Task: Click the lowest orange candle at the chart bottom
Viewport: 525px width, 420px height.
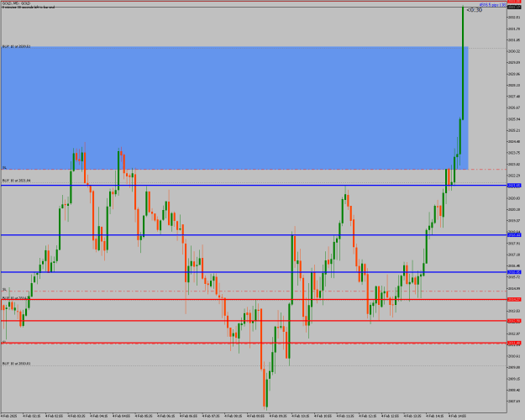Action: point(264,387)
